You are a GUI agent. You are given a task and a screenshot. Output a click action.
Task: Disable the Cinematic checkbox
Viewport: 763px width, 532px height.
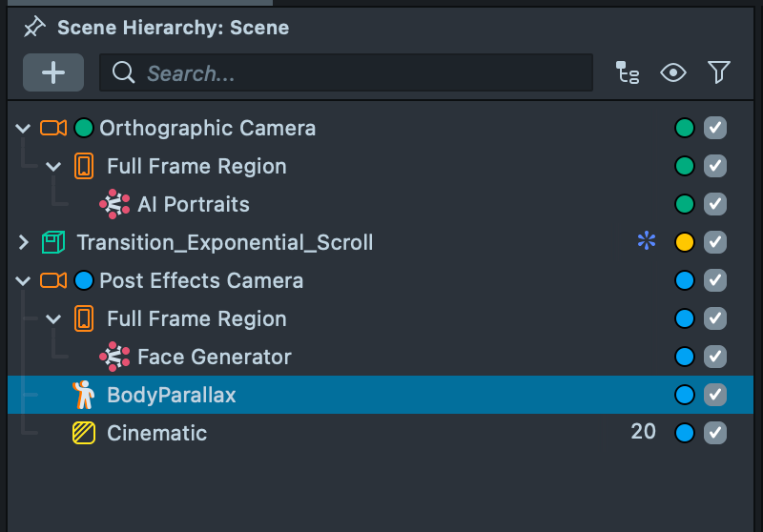pos(714,433)
